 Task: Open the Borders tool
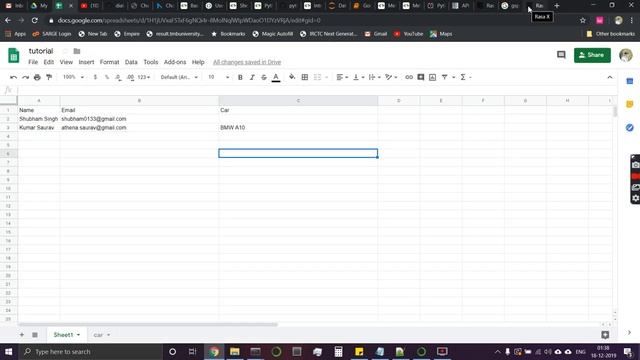tap(304, 77)
